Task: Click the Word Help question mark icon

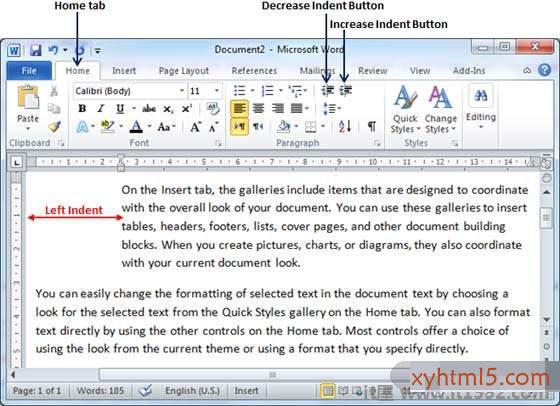Action: pos(544,70)
